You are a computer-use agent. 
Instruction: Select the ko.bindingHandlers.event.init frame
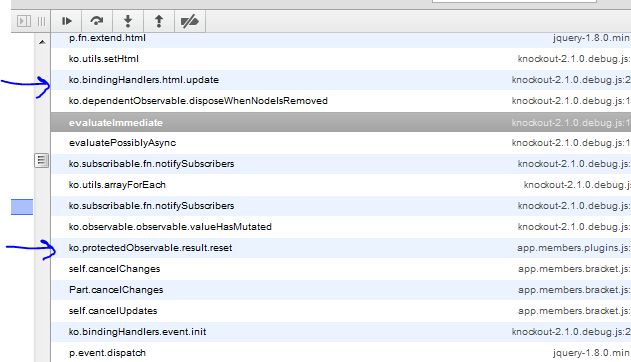coord(341,331)
